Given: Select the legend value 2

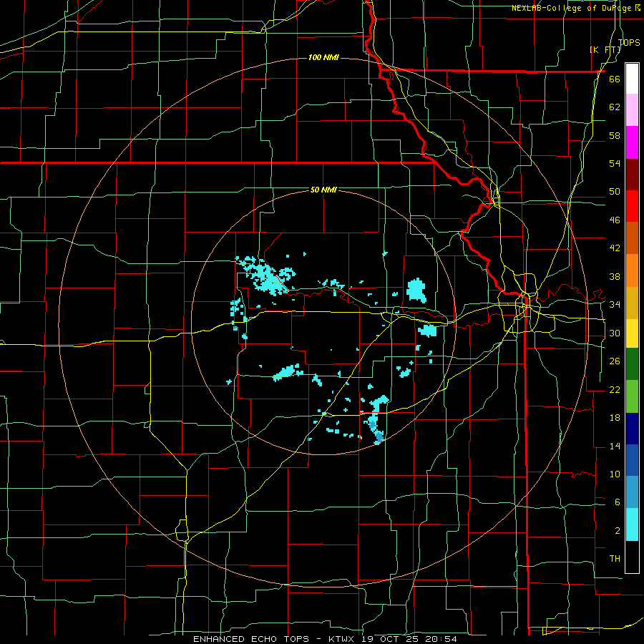Looking at the screenshot, I should pyautogui.click(x=617, y=531).
